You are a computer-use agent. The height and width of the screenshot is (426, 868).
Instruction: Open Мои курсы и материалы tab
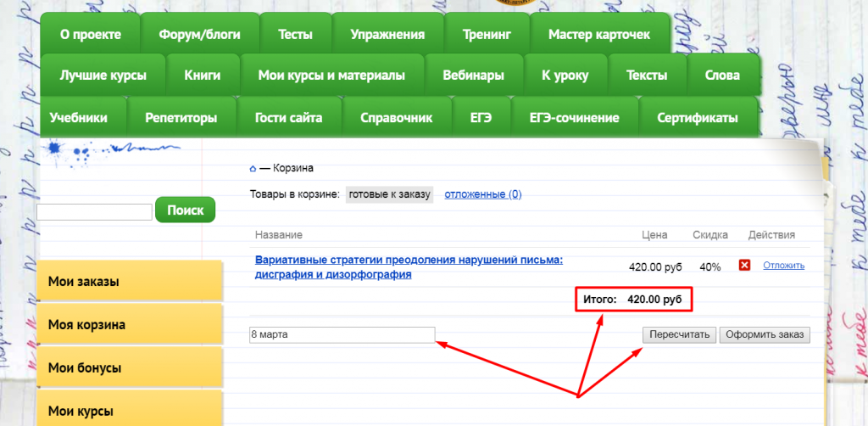point(331,76)
